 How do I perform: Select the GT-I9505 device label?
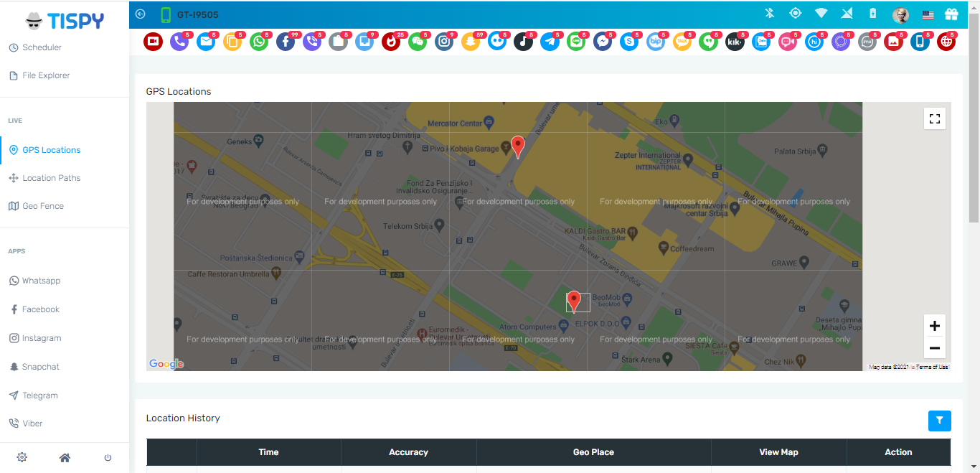(x=198, y=14)
